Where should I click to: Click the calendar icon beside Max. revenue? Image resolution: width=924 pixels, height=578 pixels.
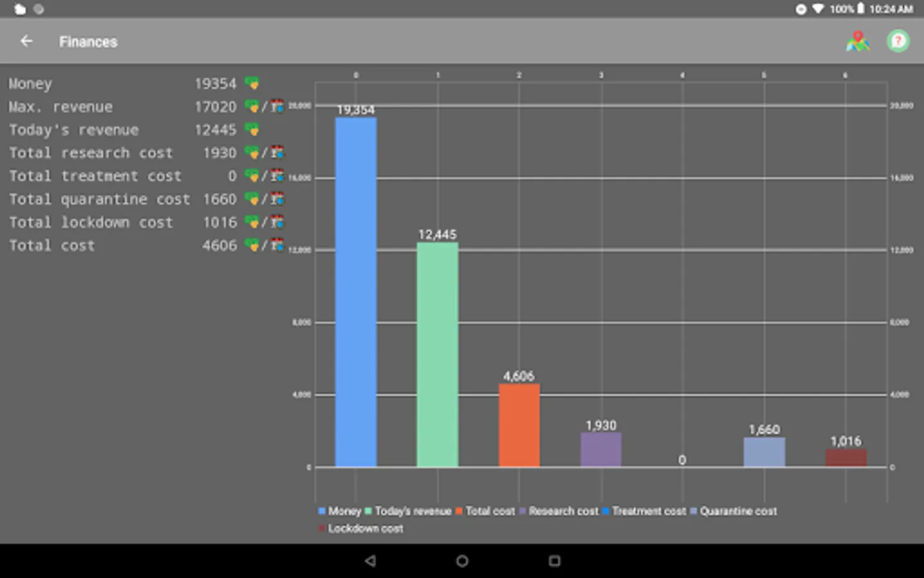coord(277,107)
